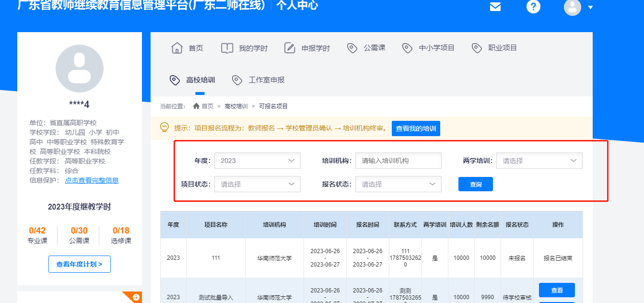Expand the 年度 dropdown showing 2023

coord(257,161)
